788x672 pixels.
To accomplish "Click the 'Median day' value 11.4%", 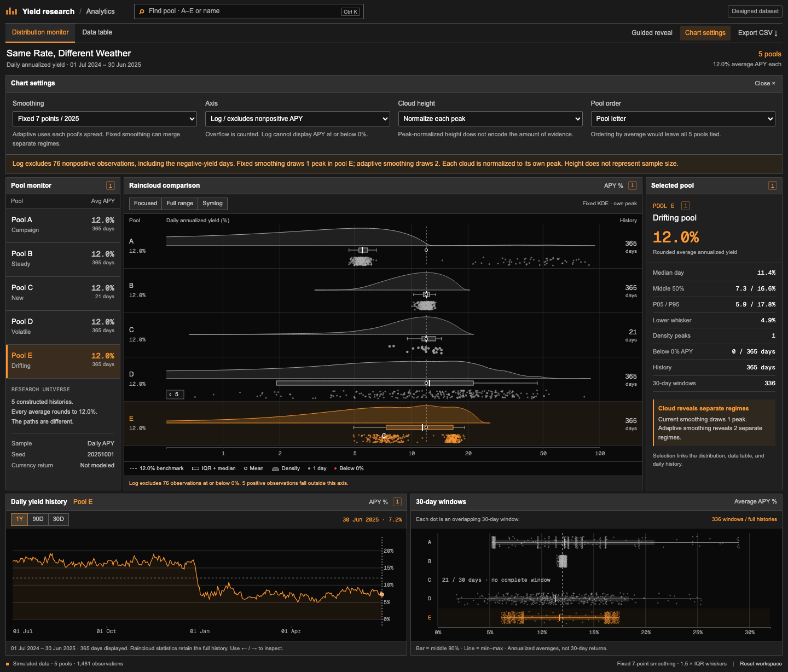I will (x=766, y=273).
